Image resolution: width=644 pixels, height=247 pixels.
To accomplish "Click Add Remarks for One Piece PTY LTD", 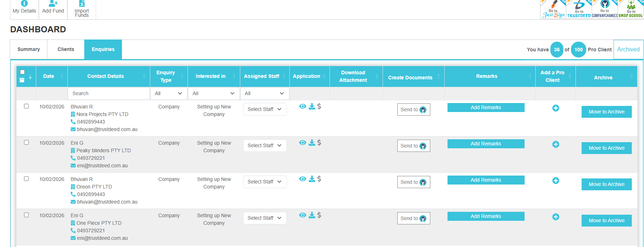I will (486, 216).
